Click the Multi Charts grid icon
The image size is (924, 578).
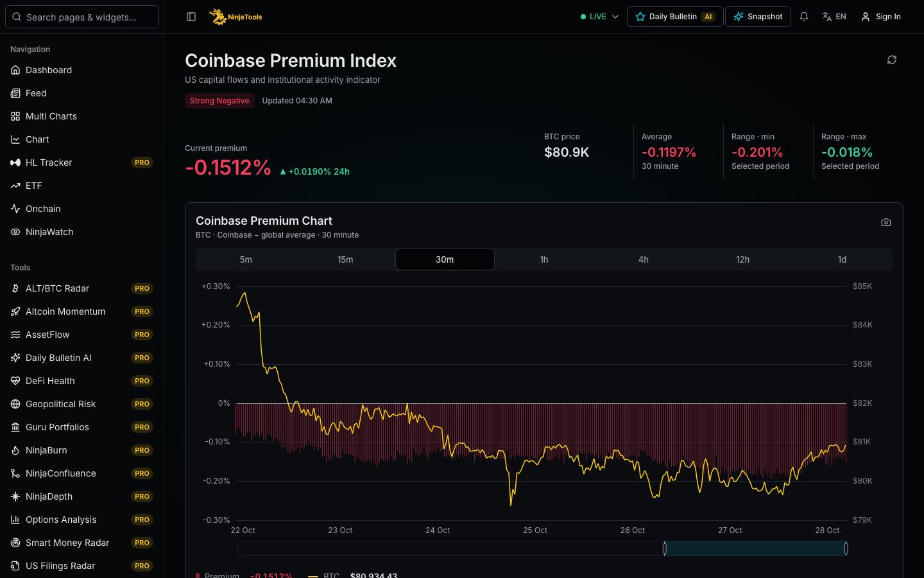click(x=15, y=116)
